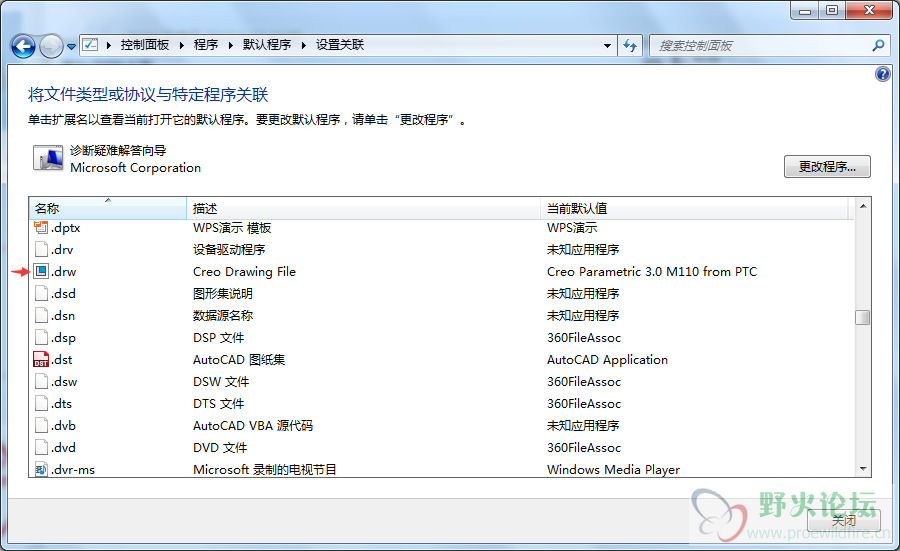Click the scrollbar up arrow

(863, 205)
